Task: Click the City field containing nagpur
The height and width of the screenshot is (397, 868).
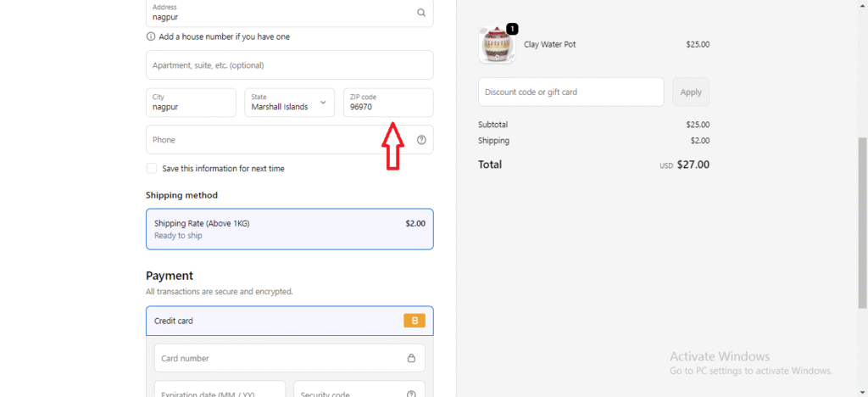Action: 191,103
